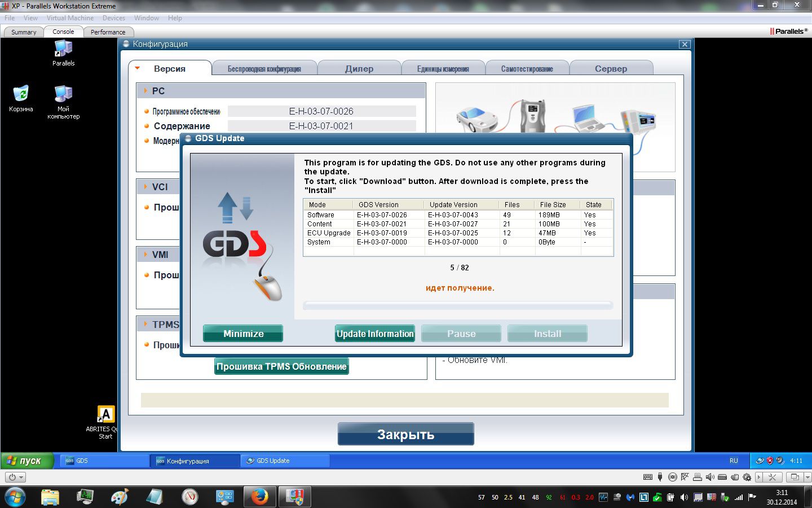
Task: Expand the view mode dropdown arrow in Parallels status bar
Action: [807, 477]
